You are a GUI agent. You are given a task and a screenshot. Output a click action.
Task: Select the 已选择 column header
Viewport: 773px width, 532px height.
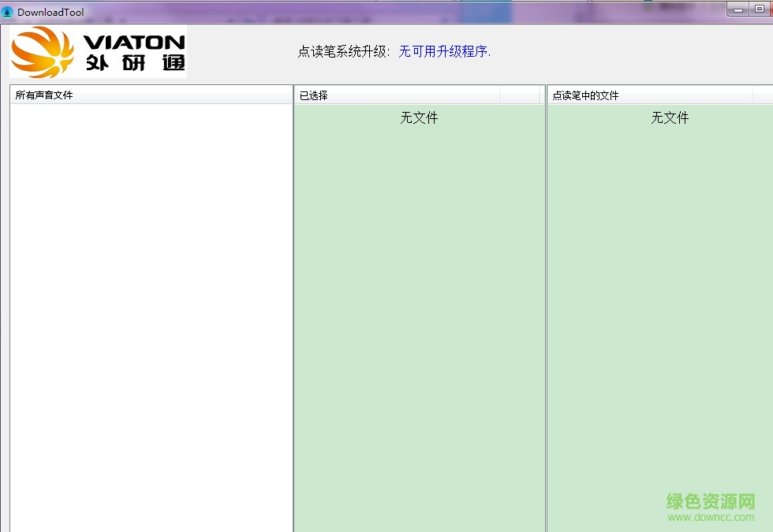pyautogui.click(x=398, y=95)
